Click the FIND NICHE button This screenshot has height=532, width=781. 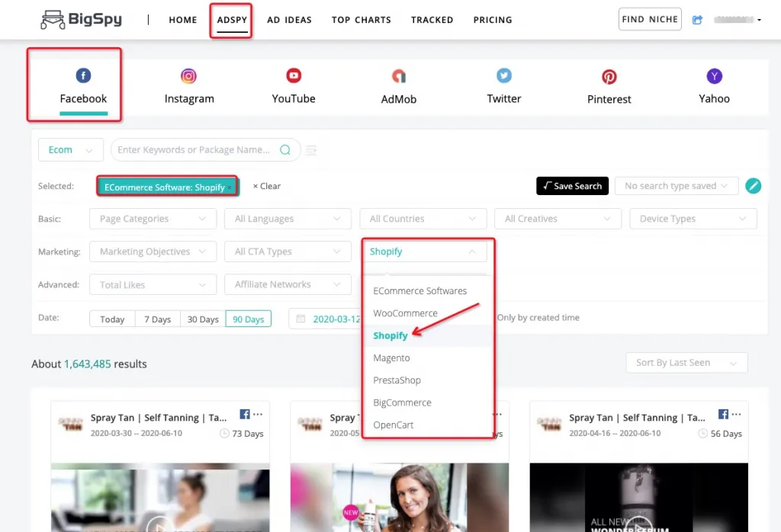[x=649, y=20]
